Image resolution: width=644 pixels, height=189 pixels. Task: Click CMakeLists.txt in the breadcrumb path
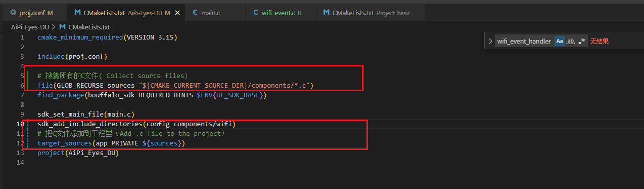coord(89,27)
